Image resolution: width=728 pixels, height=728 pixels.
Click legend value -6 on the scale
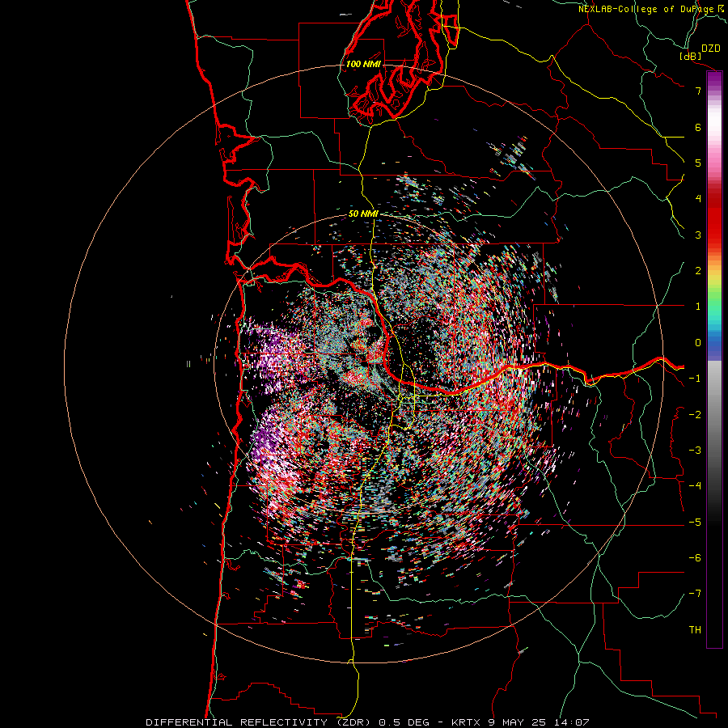pos(695,558)
